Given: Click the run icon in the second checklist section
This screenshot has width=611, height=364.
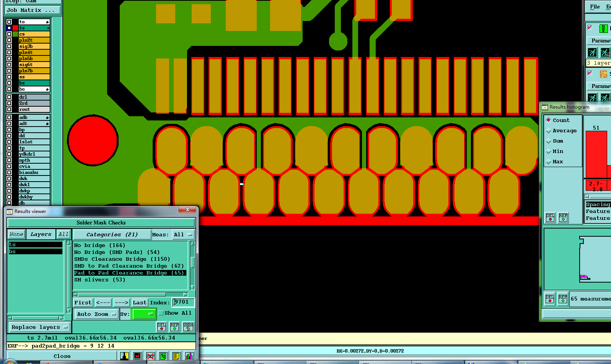Looking at the screenshot, I should pos(592,97).
